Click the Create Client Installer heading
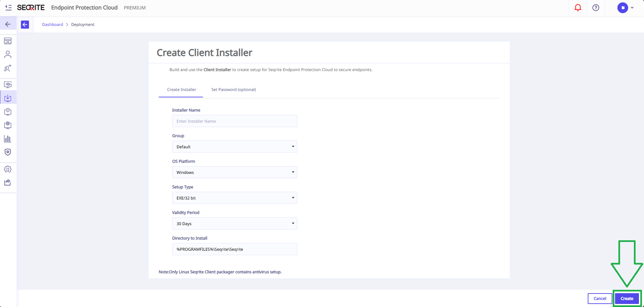Viewport: 644px width, 307px height. tap(205, 53)
